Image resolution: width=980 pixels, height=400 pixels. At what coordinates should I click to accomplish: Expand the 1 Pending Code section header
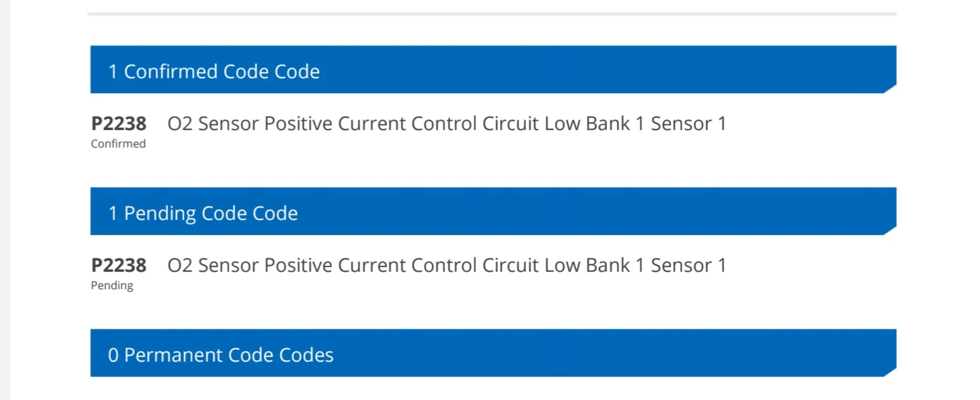(493, 212)
